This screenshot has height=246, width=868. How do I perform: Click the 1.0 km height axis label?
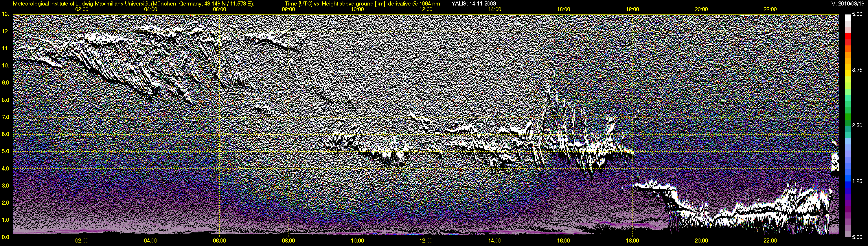tap(5, 220)
